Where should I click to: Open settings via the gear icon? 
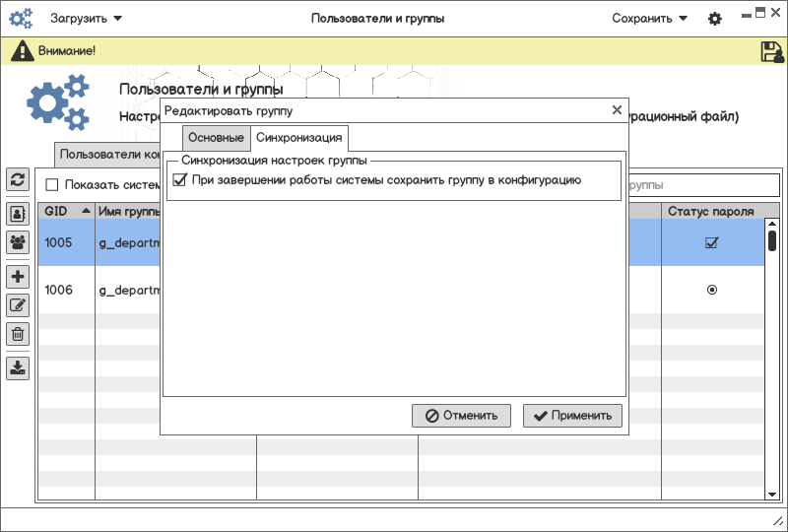click(x=715, y=19)
